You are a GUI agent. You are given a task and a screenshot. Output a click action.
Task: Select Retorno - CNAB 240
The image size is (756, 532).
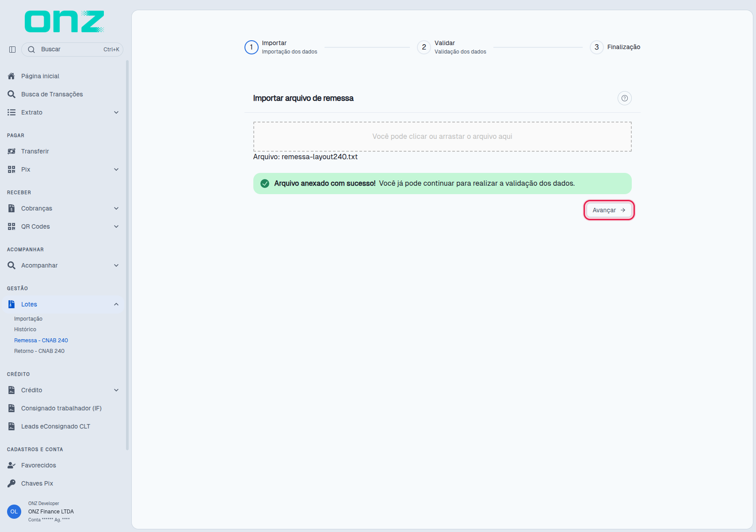(x=39, y=351)
